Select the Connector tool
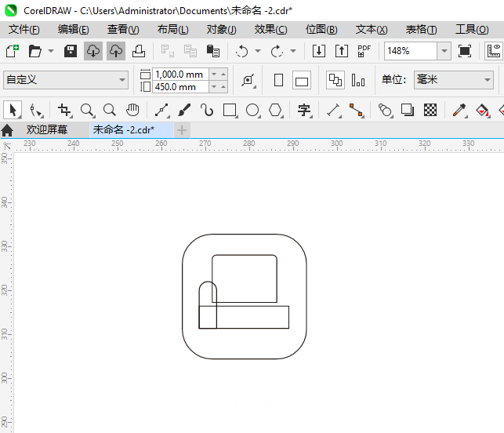The image size is (504, 433). pyautogui.click(x=356, y=110)
